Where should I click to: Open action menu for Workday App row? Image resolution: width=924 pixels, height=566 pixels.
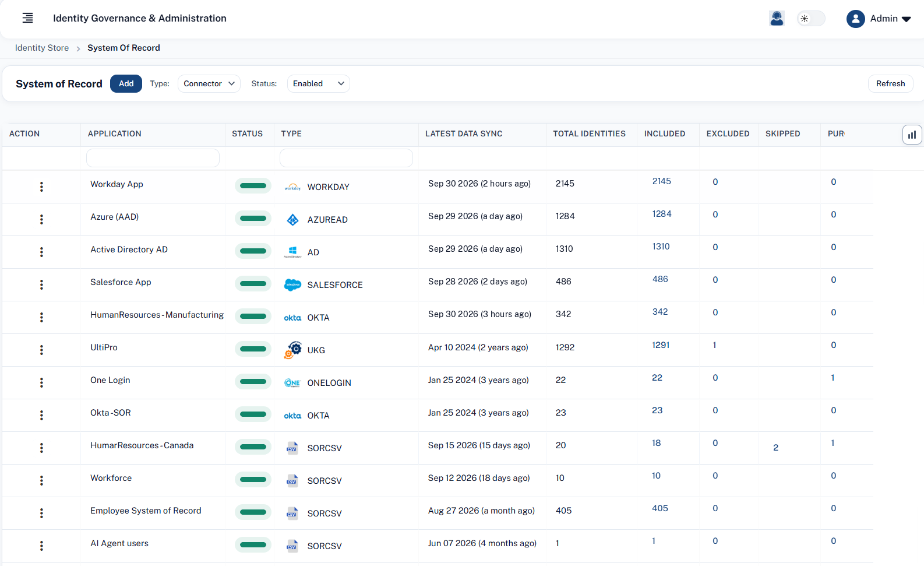41,187
